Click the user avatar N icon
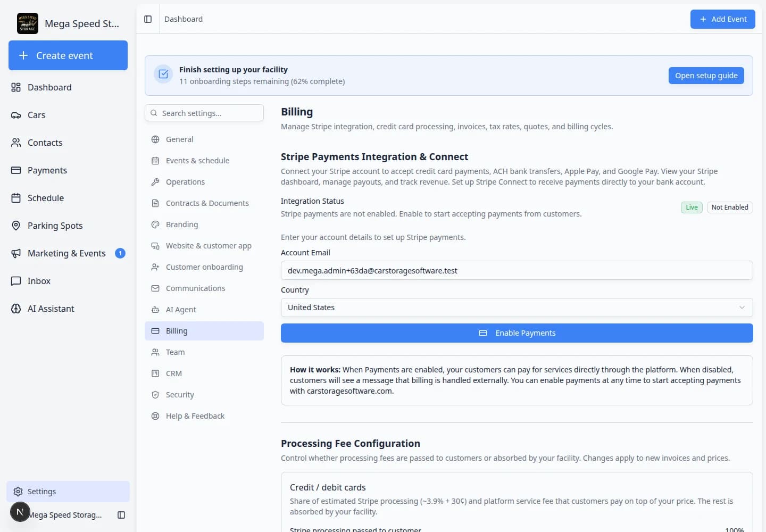 (x=20, y=512)
